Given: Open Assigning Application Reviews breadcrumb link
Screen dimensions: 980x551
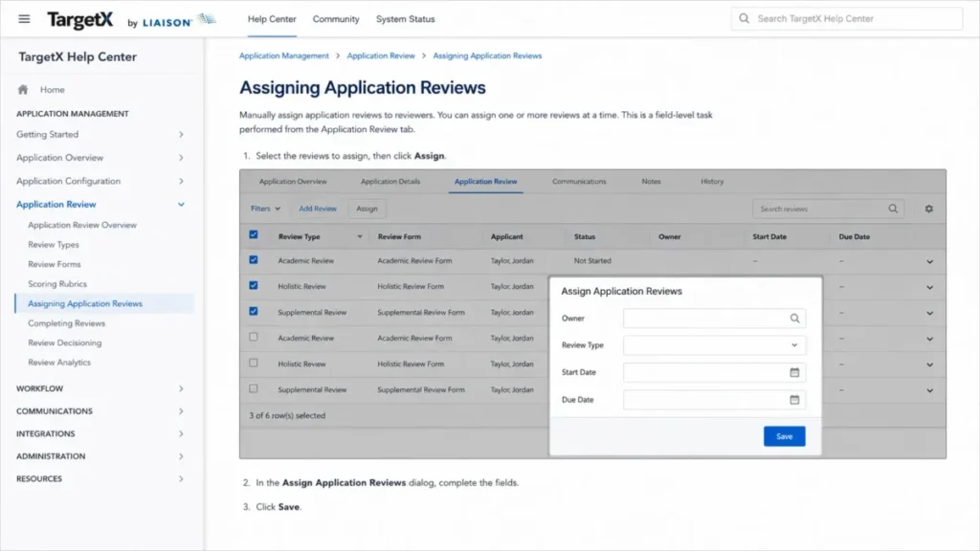Looking at the screenshot, I should [487, 55].
